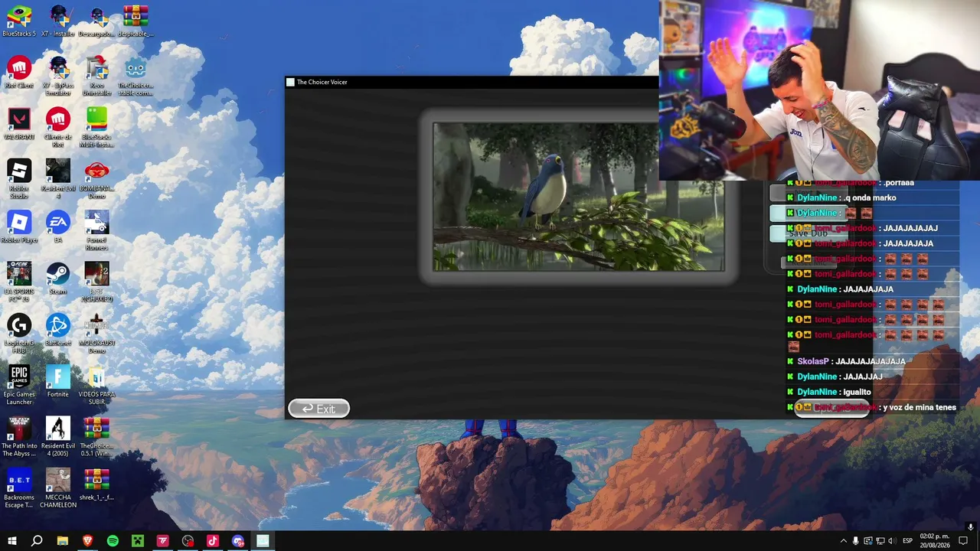Select the EA SPORTS FC 26 desktop icon

point(19,282)
